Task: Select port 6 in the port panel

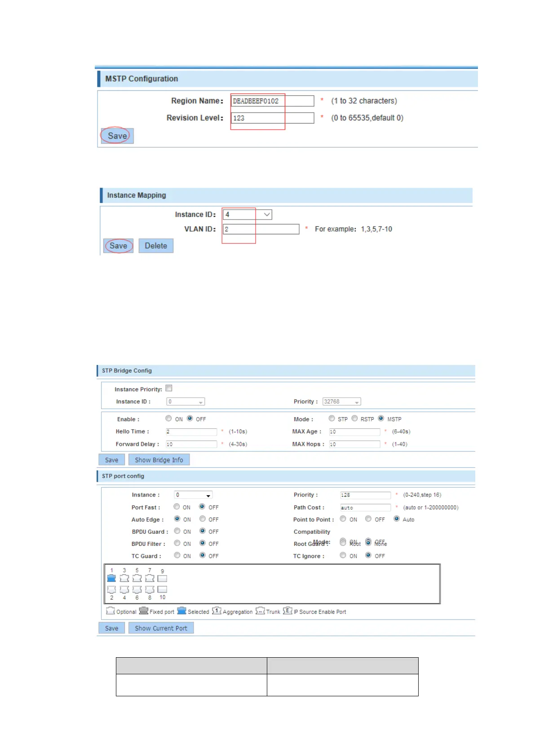Action: point(137,589)
